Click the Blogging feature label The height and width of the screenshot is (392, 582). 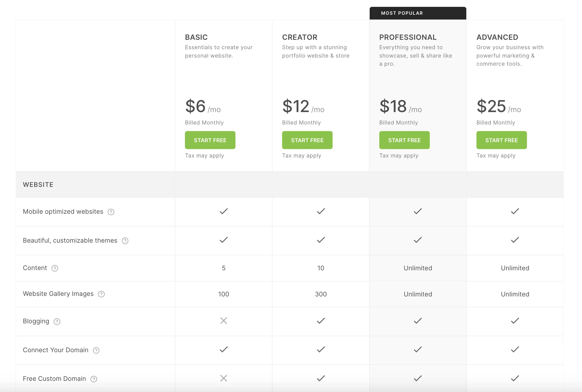point(36,321)
